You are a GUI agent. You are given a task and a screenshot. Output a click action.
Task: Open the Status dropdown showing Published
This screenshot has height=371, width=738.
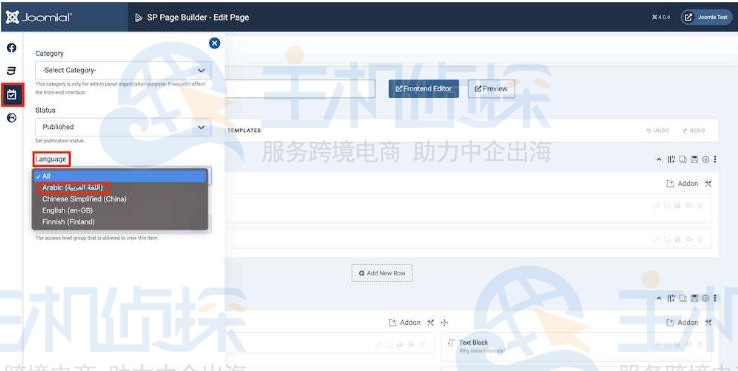(123, 127)
